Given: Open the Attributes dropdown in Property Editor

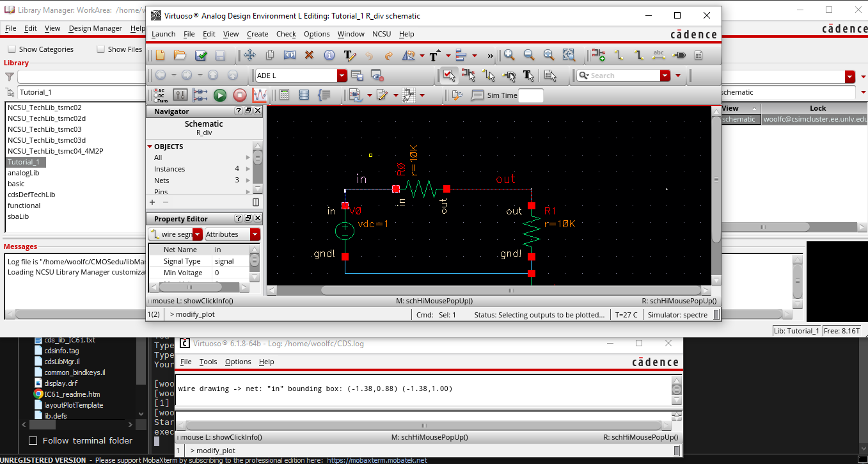Looking at the screenshot, I should 255,234.
